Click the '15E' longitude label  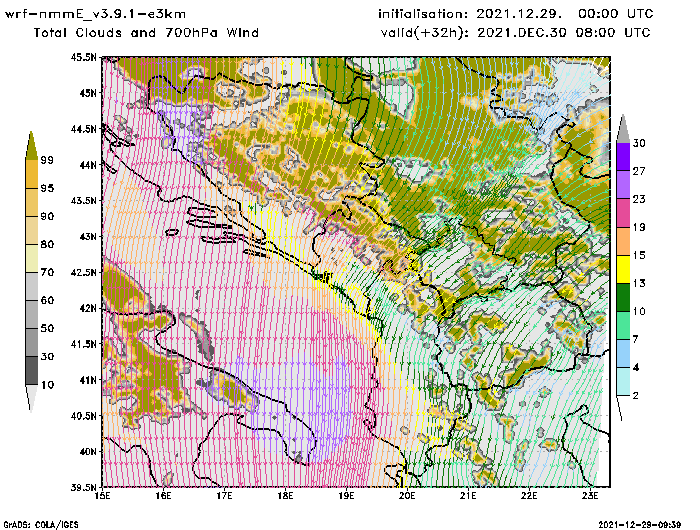(x=103, y=496)
